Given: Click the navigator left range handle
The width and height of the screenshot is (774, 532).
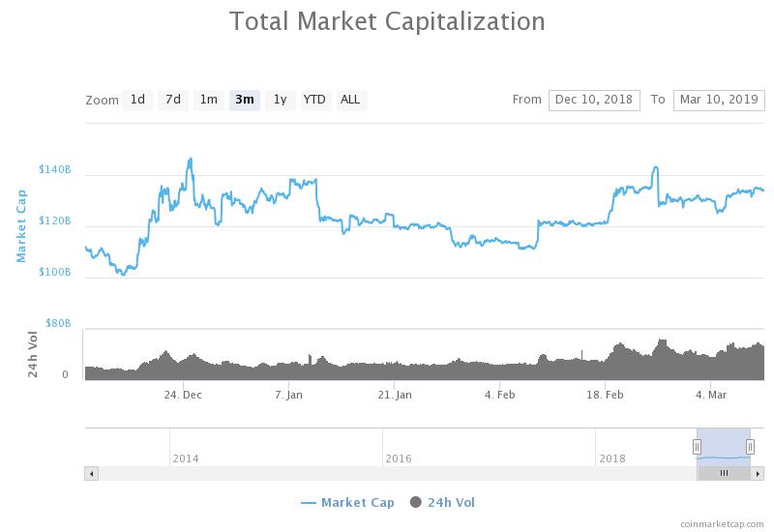Looking at the screenshot, I should coord(697,446).
